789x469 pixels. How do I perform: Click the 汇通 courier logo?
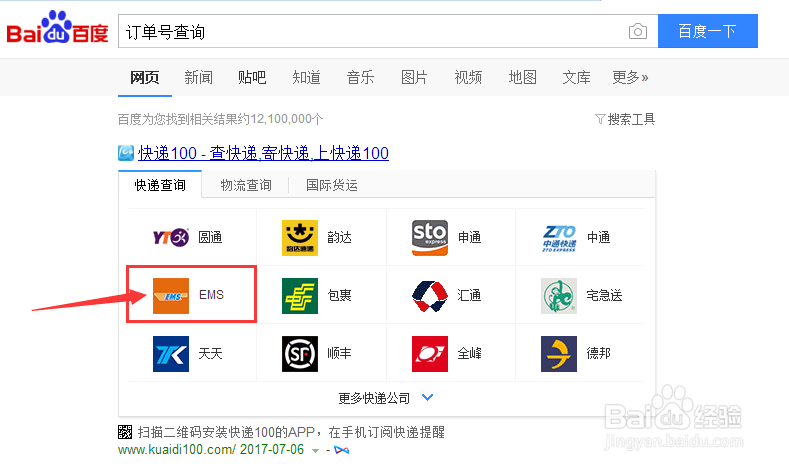(x=430, y=296)
